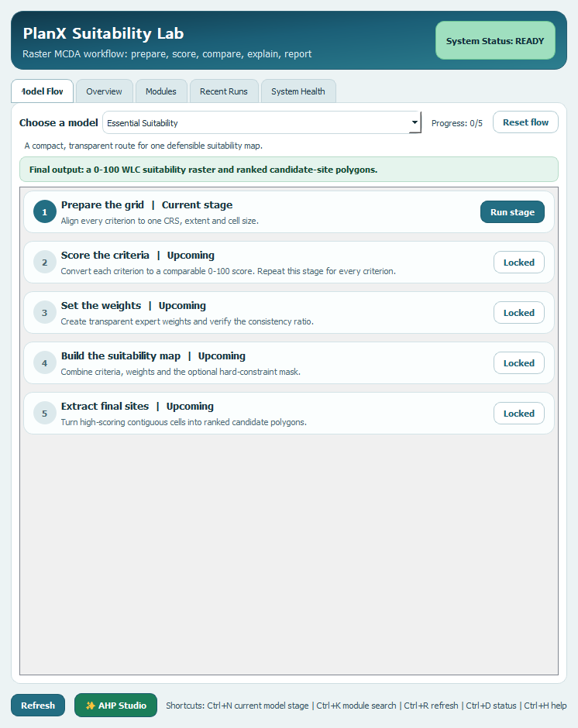
Task: Click the Final output summary banner
Action: click(289, 170)
